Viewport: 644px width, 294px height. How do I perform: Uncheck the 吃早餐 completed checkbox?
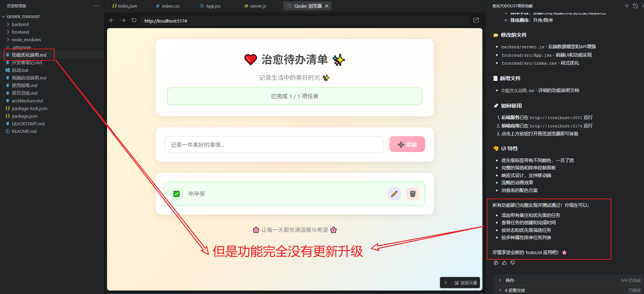[x=177, y=194]
